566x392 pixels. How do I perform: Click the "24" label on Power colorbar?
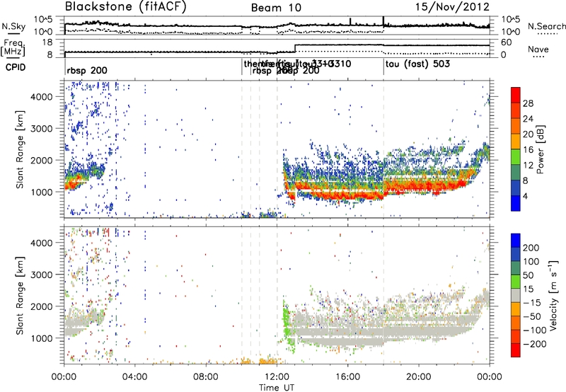point(528,119)
